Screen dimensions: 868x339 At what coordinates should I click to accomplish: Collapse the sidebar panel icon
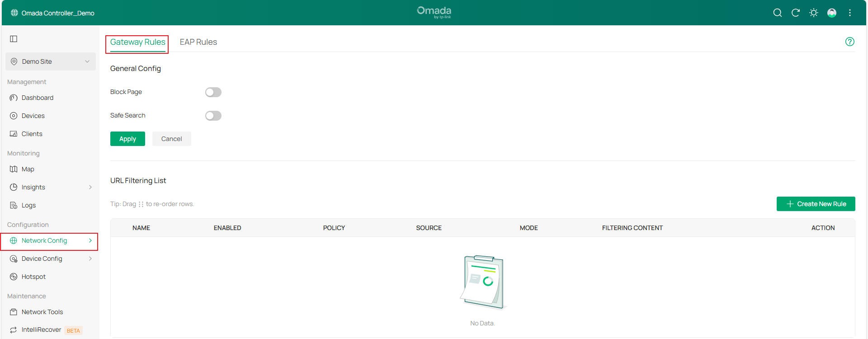coord(14,39)
